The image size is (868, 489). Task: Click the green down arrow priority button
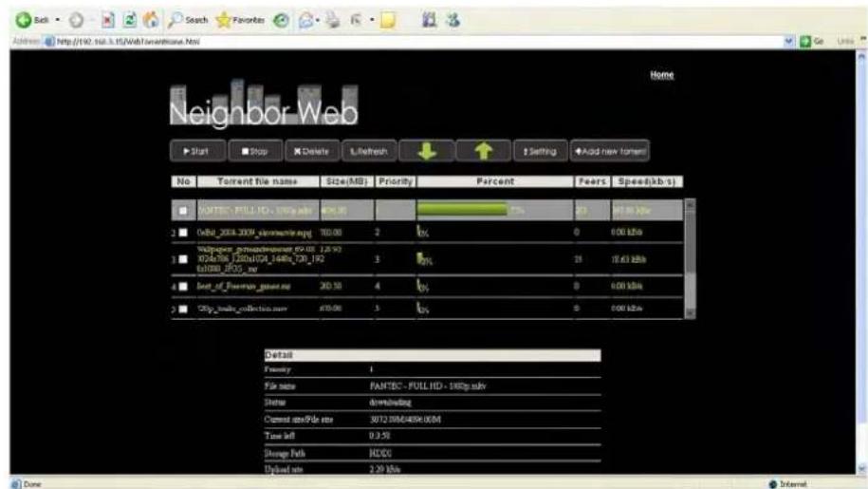427,151
